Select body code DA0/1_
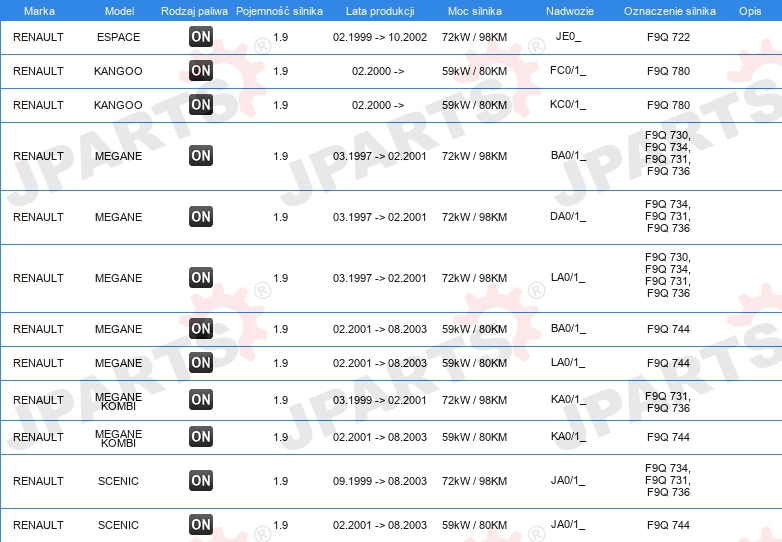 click(568, 216)
